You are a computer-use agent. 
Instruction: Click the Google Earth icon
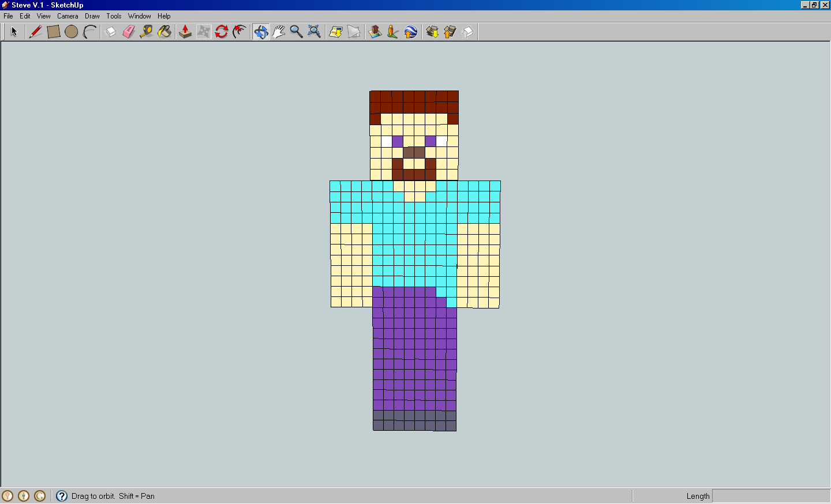coord(410,32)
